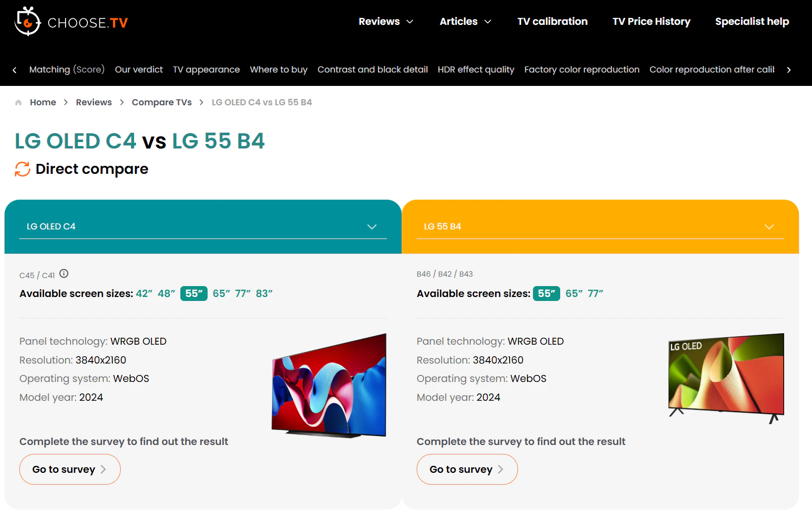The image size is (812, 519).
Task: Click the 'LG OLED C4 vs LG 55 B4' breadcrumb text
Action: (x=262, y=102)
